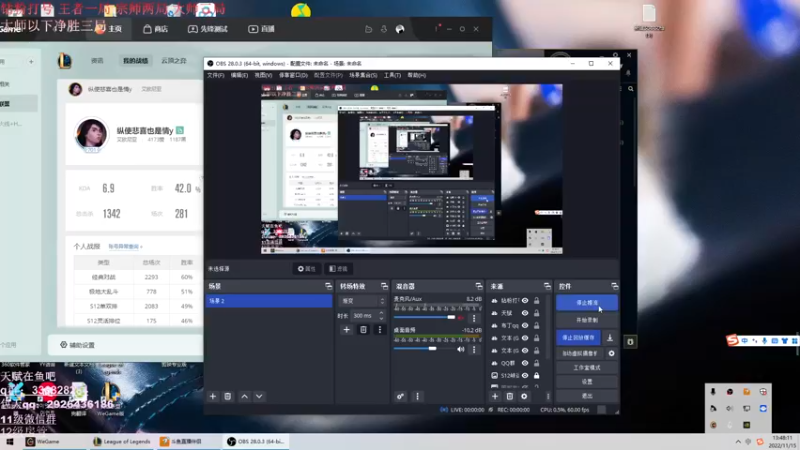Image resolution: width=800 pixels, height=450 pixels.
Task: Click the OBS preview canvas
Action: 412,169
